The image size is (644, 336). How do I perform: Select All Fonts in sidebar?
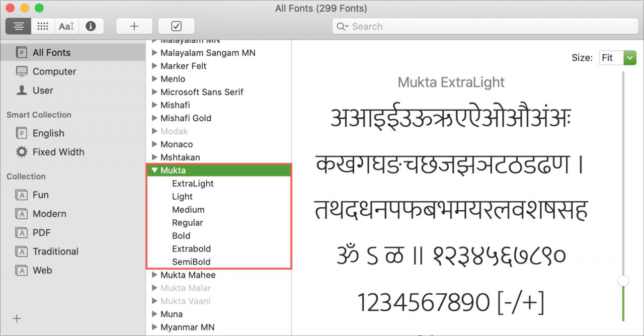73,52
